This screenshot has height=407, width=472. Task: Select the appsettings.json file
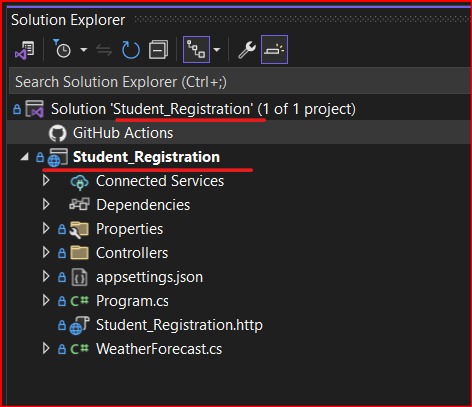tap(149, 277)
